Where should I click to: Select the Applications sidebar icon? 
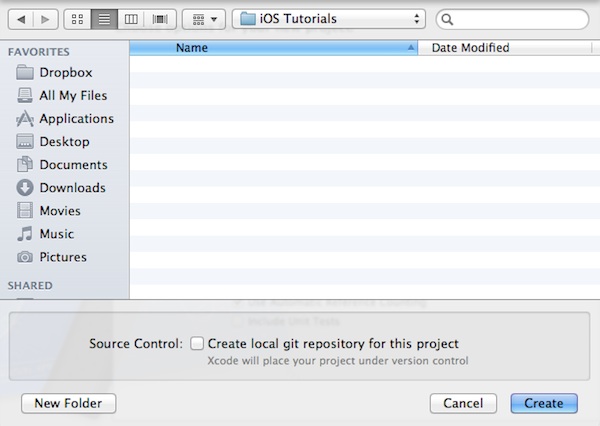tap(25, 118)
